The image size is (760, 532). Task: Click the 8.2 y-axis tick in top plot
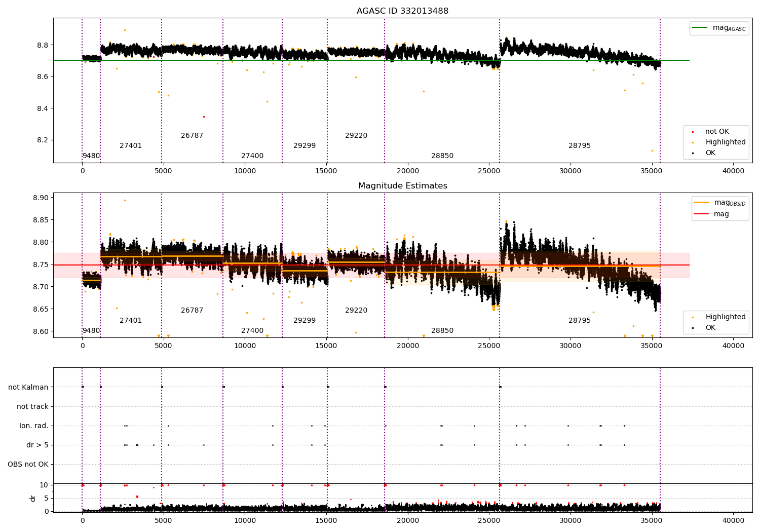click(x=42, y=140)
